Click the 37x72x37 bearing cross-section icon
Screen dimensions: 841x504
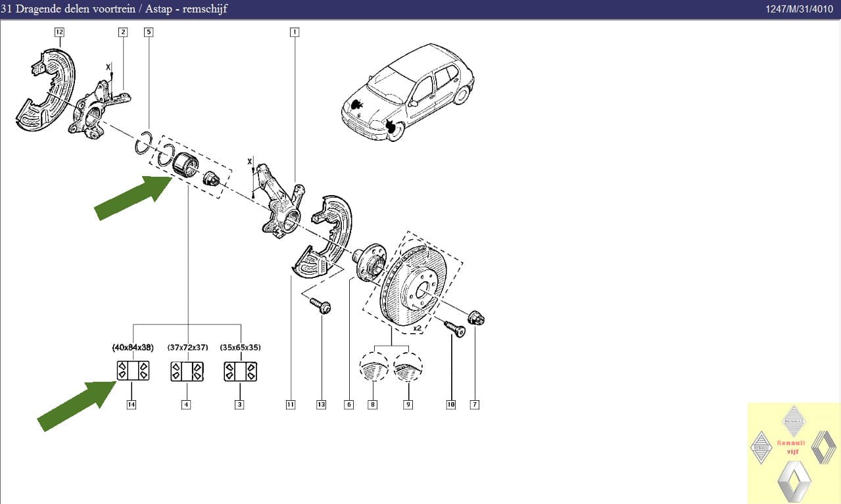click(187, 371)
